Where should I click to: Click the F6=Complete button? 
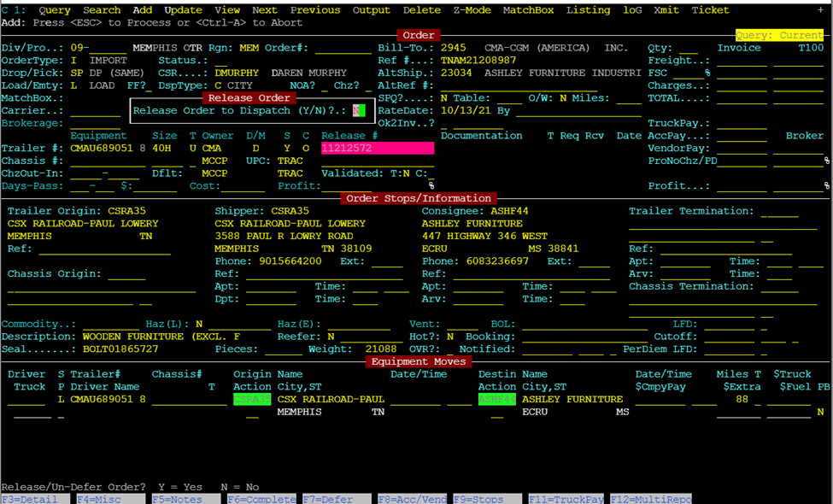click(261, 499)
